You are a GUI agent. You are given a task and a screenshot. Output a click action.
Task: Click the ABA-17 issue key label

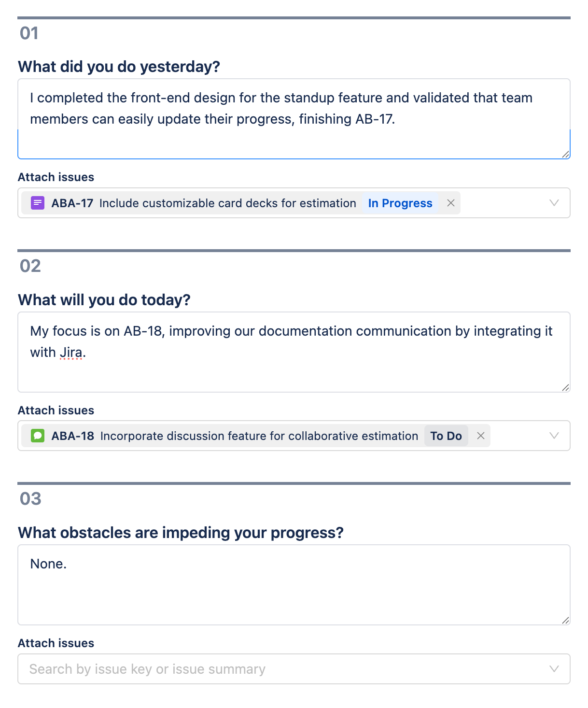click(x=72, y=203)
